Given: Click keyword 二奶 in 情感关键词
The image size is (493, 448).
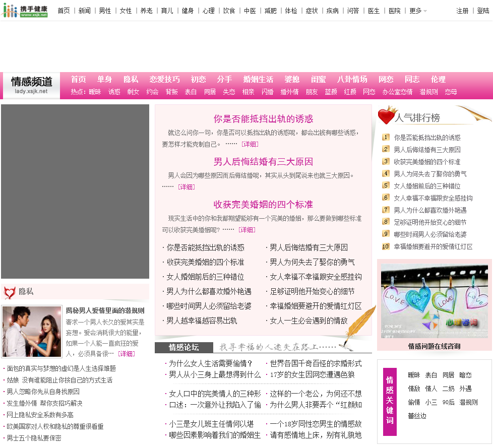Looking at the screenshot, I should (448, 389).
